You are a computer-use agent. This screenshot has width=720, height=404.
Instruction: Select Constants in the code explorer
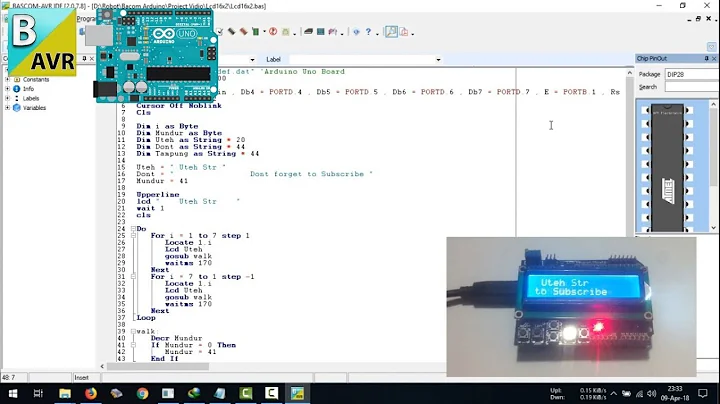(x=36, y=79)
